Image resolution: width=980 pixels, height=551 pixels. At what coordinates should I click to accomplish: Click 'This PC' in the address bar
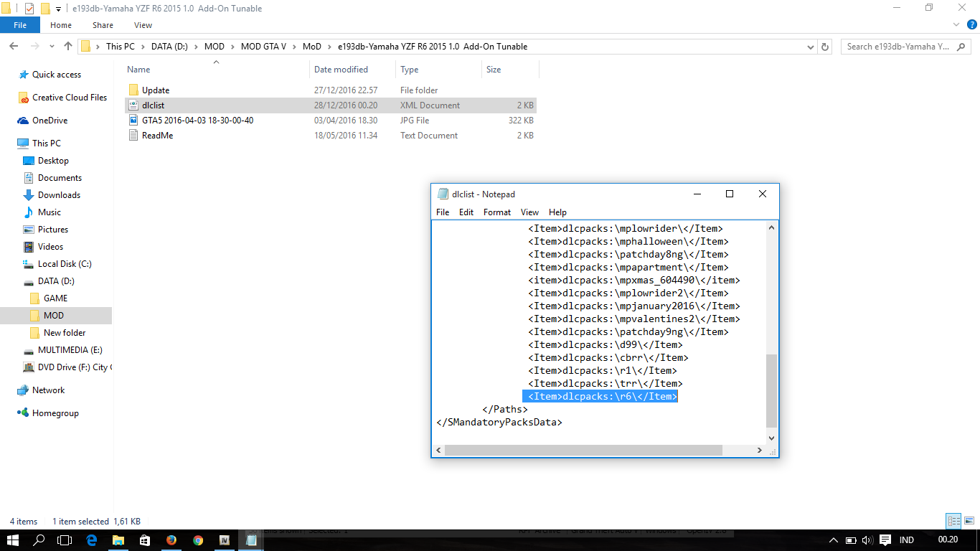click(121, 47)
